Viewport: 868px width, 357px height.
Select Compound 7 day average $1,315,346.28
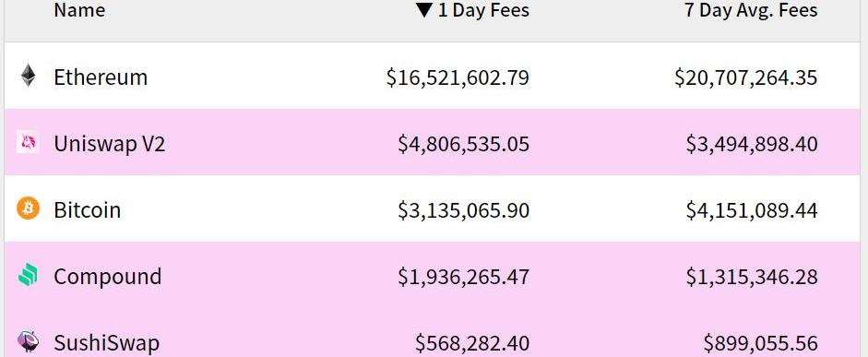click(752, 277)
